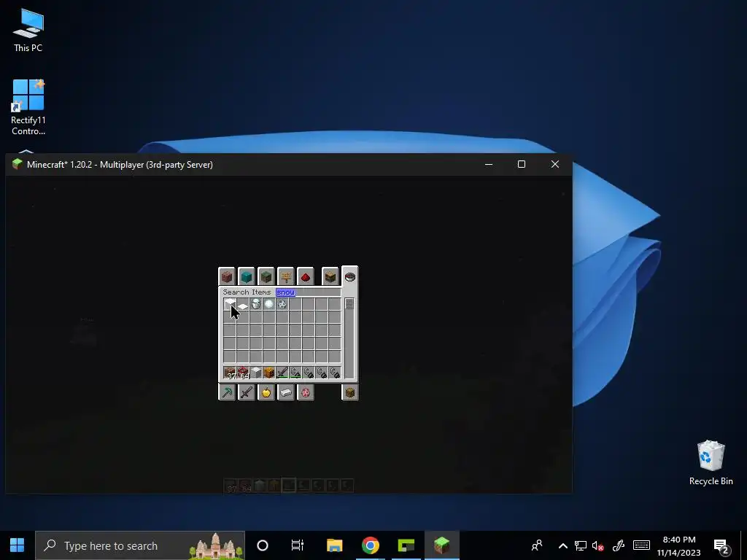Open the clock showing 8:40 PM

point(679,545)
